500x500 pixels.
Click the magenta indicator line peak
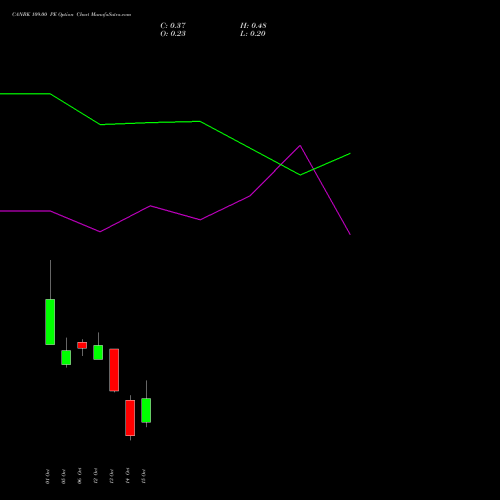point(300,146)
